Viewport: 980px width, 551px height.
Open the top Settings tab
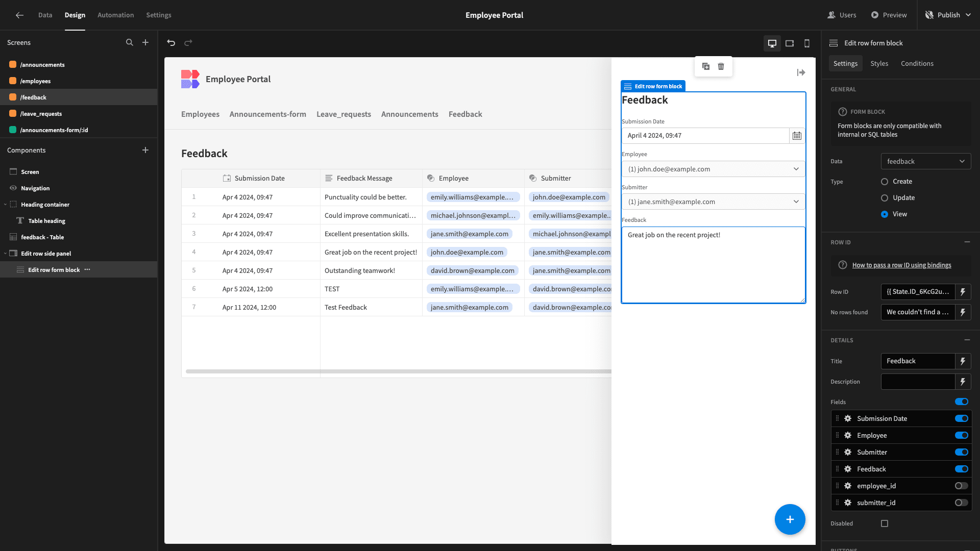tap(159, 15)
